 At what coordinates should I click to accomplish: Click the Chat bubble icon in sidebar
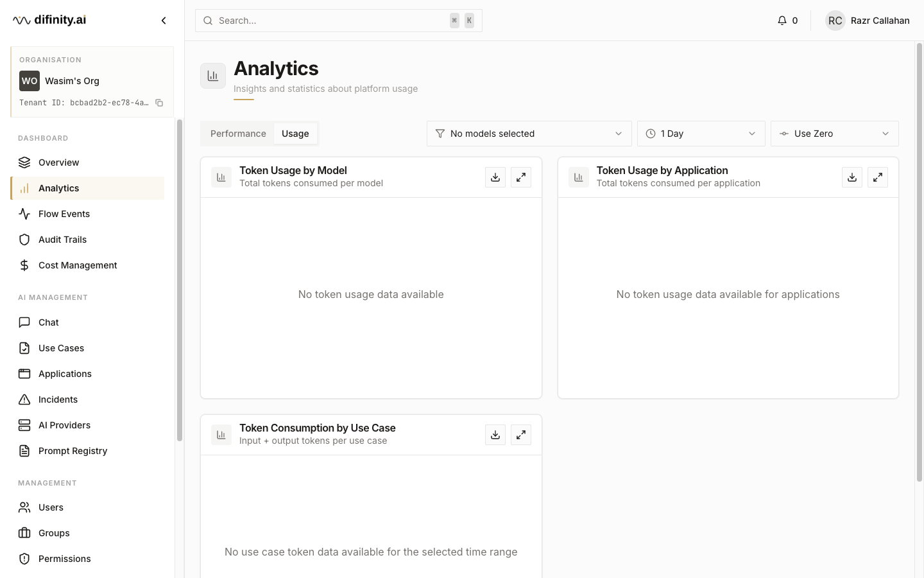point(24,322)
